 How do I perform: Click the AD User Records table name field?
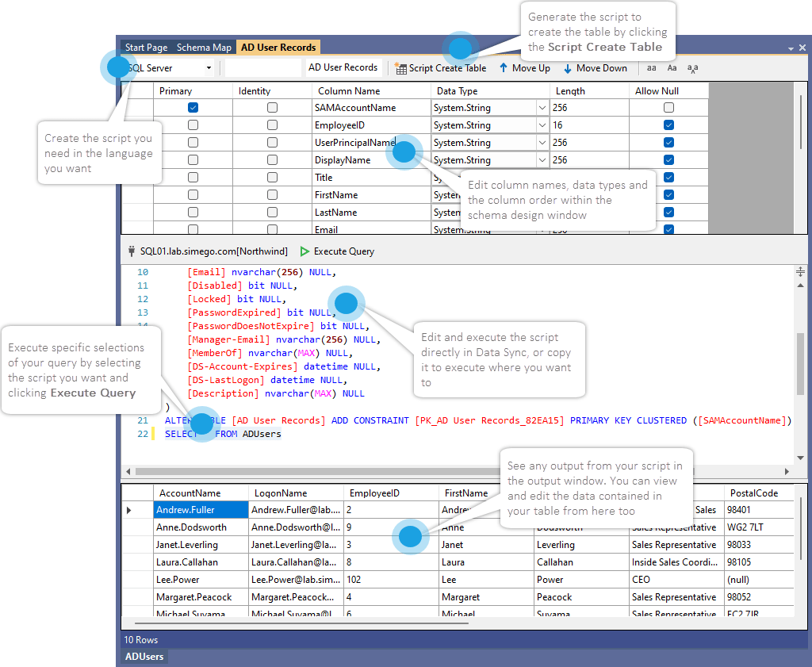(x=343, y=68)
